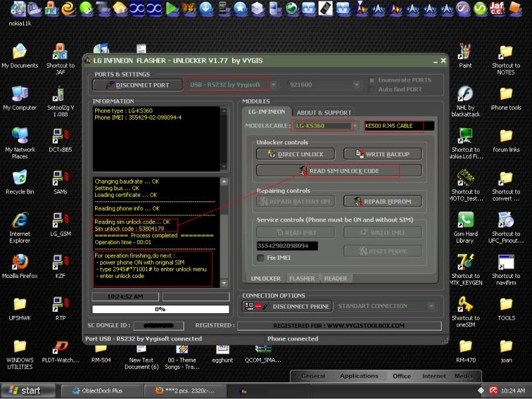Click the 0% progress bar

pos(160,309)
